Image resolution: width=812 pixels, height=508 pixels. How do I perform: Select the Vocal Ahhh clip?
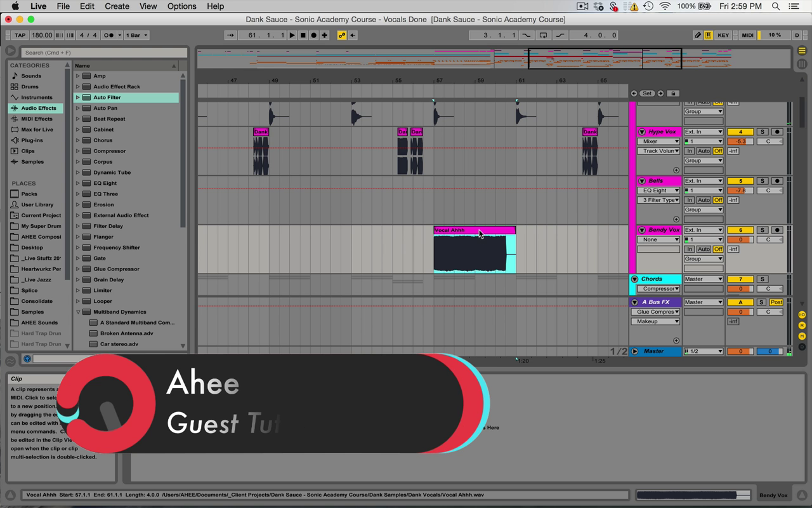(x=457, y=230)
